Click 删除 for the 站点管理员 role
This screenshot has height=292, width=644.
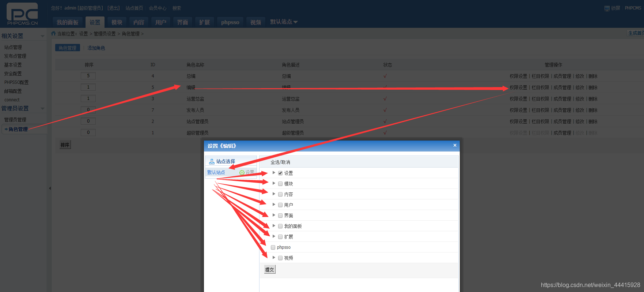593,121
